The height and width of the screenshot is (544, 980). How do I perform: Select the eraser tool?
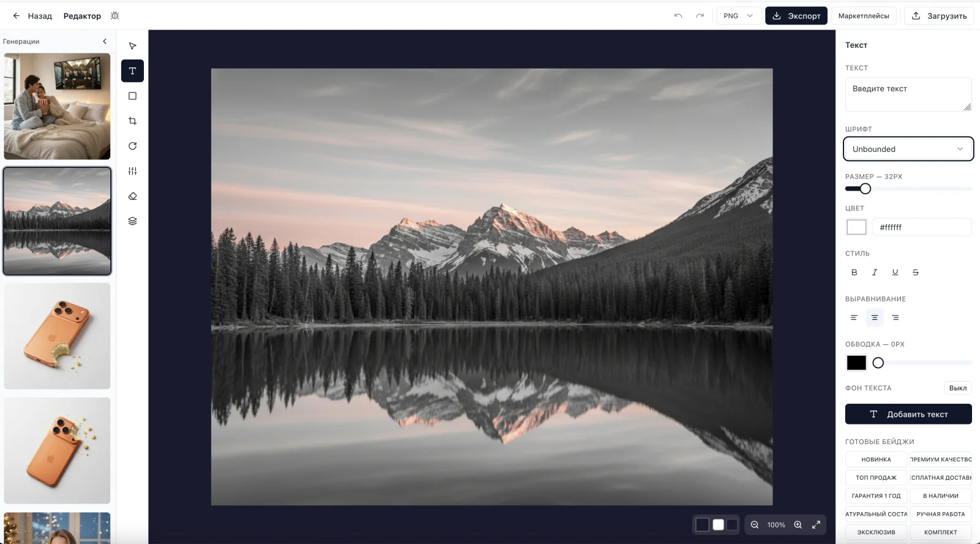132,197
